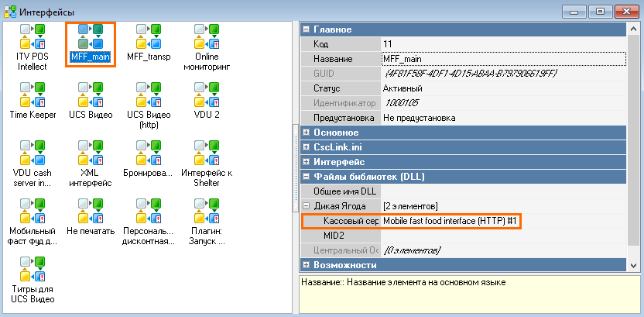Collapse the Дикая Ягода tree node

307,206
